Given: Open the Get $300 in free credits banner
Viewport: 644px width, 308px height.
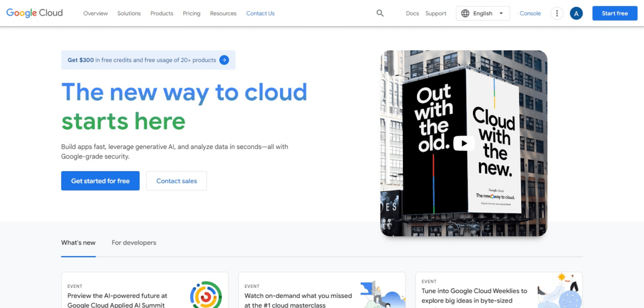Looking at the screenshot, I should (148, 60).
